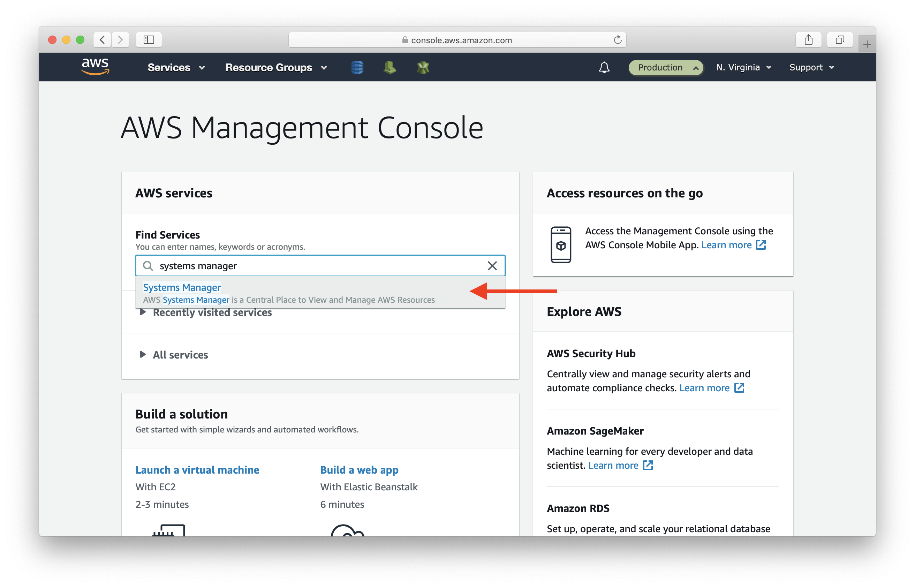Image resolution: width=915 pixels, height=588 pixels.
Task: Click the magnifier icon in Find Services
Action: [x=148, y=266]
